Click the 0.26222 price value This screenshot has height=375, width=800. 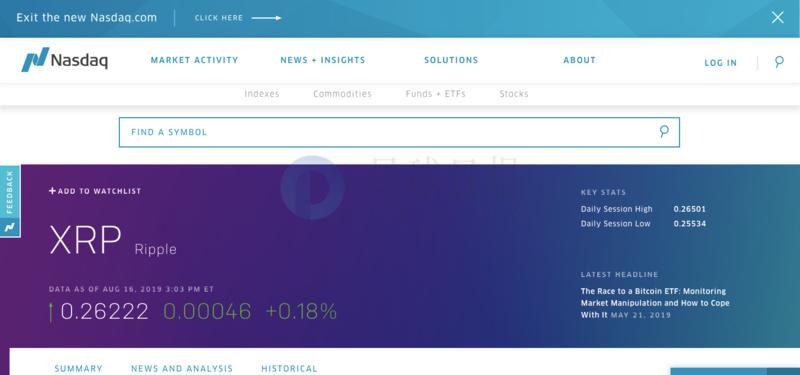(105, 312)
